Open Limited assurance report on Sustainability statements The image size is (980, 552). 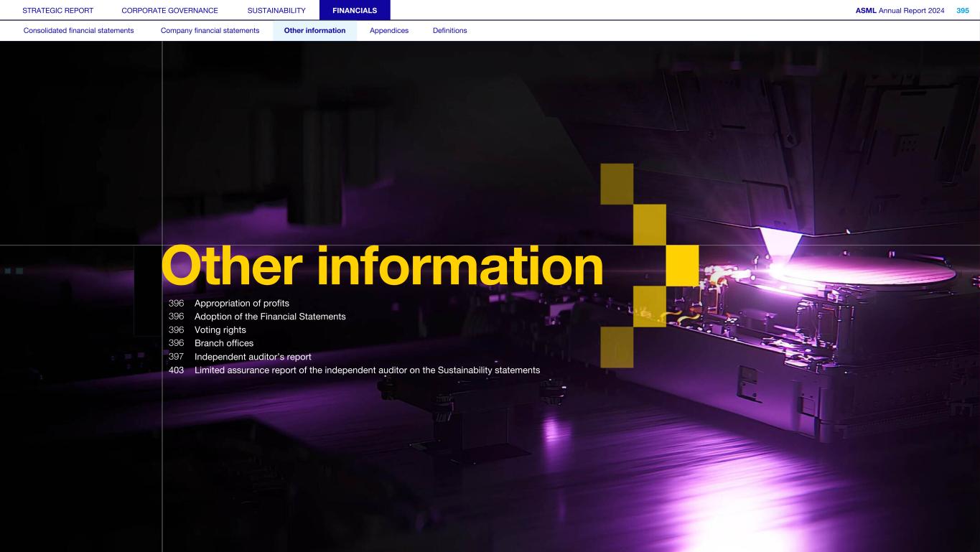(x=367, y=370)
